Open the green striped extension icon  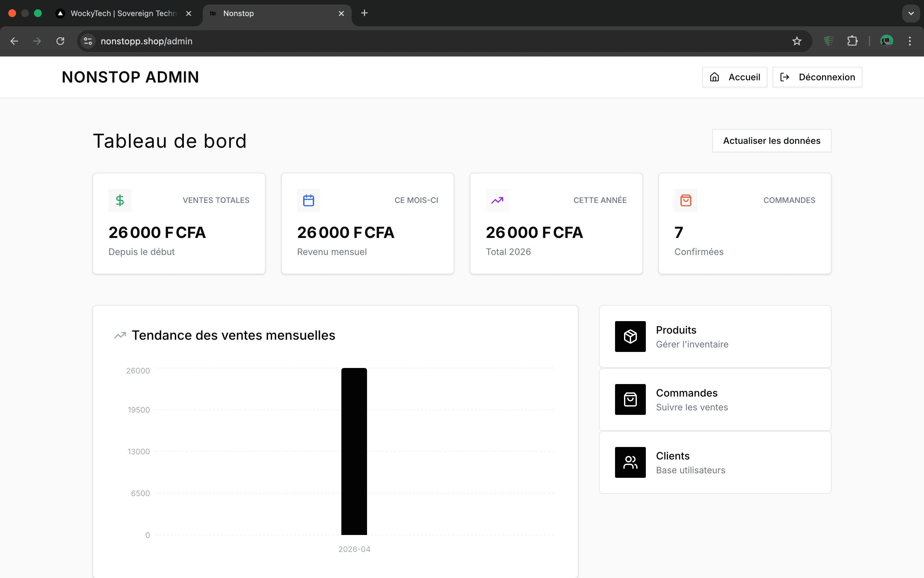pos(828,41)
